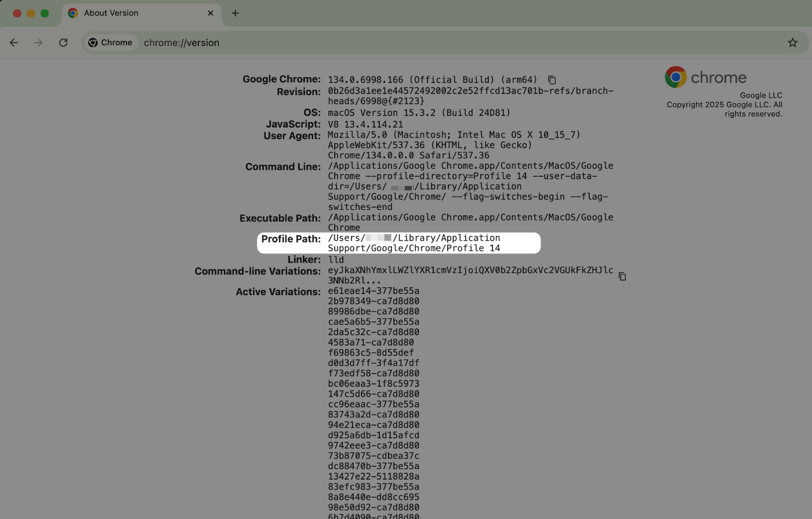Click variation cae5a6b5-377be55a
812x519 pixels.
coord(374,322)
